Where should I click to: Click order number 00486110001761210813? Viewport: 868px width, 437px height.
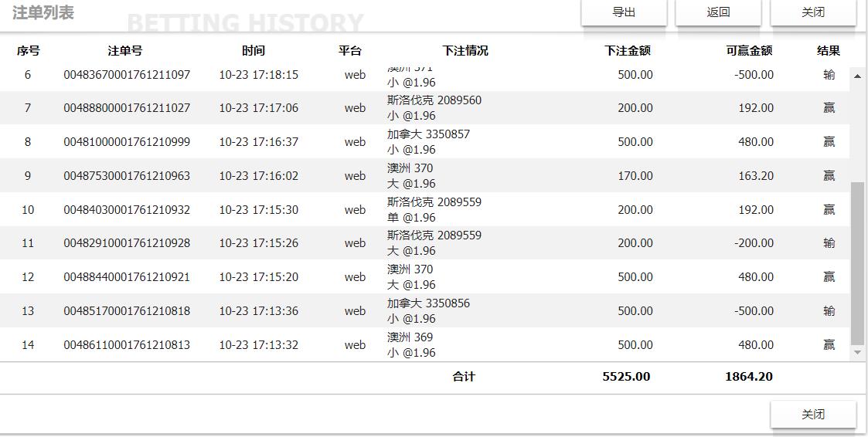click(x=127, y=345)
